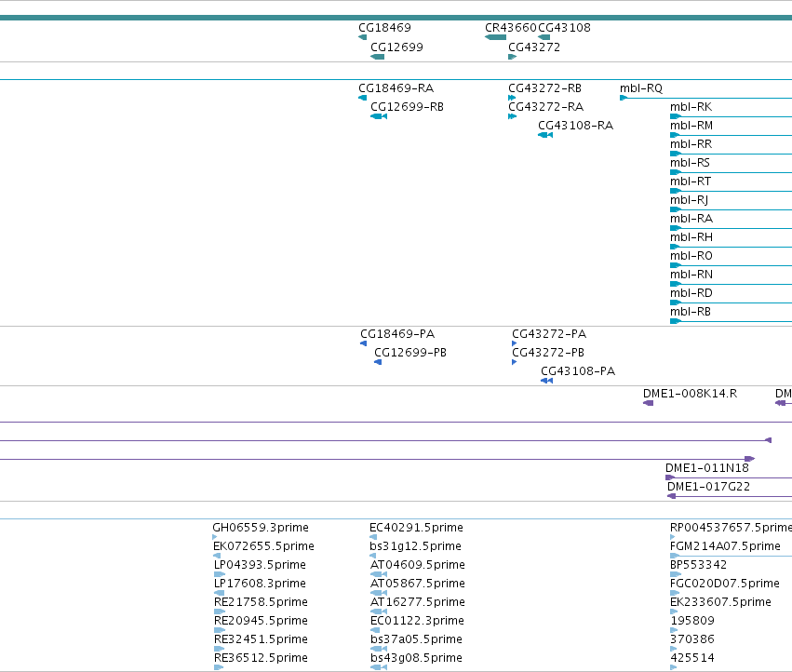Click the CR43660 gene label

coord(511,28)
